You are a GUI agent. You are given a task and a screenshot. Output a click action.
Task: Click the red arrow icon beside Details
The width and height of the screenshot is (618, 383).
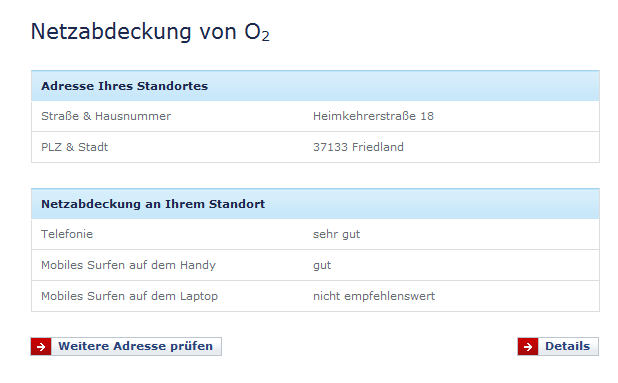[528, 346]
